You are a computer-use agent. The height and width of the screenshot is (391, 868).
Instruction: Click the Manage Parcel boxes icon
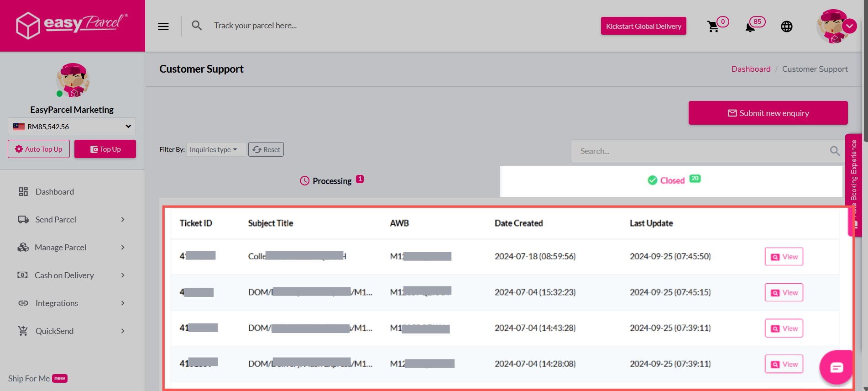coord(23,248)
